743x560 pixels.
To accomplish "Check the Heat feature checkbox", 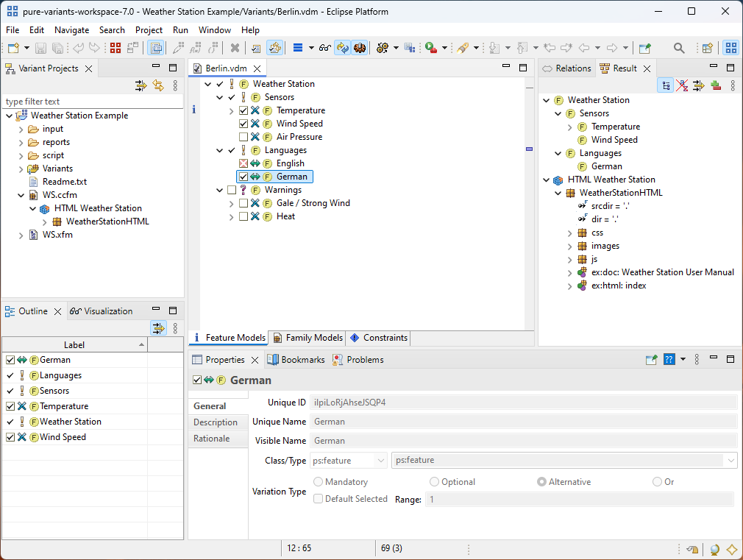I will (243, 216).
